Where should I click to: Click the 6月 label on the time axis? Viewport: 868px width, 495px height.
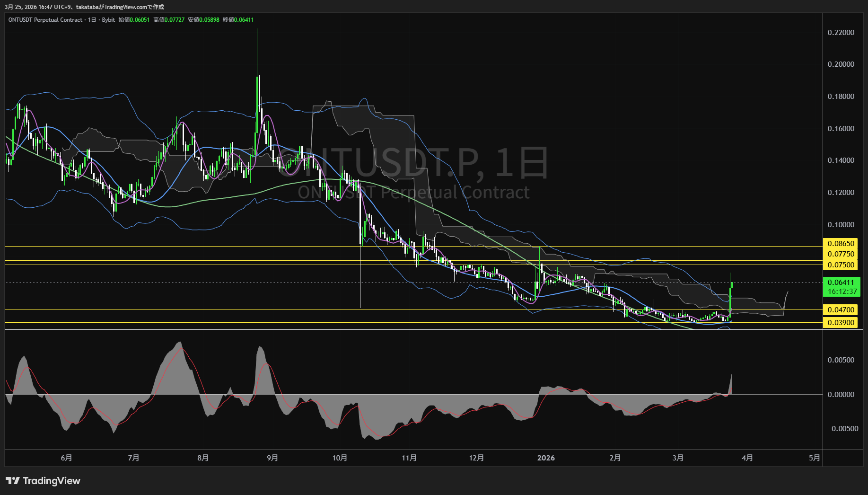click(x=67, y=458)
